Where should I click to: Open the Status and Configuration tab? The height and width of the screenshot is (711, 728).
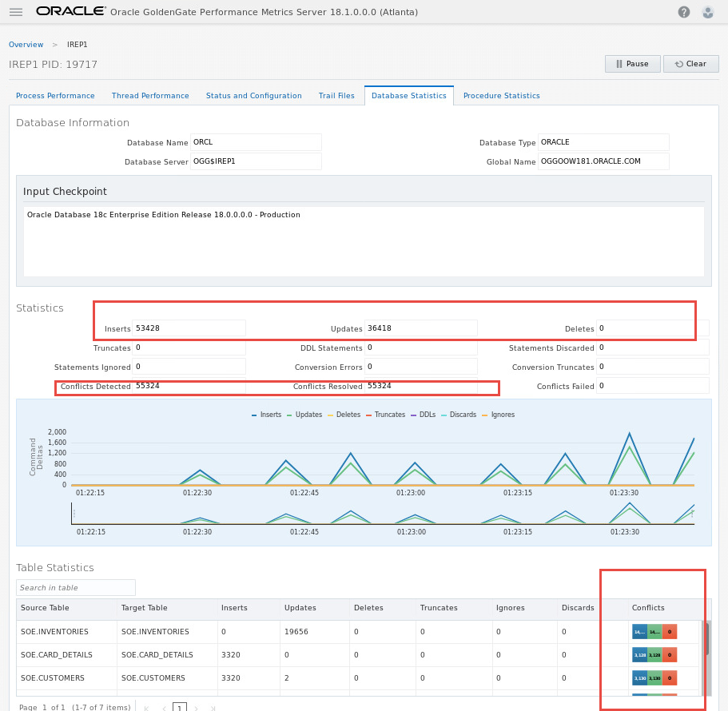254,96
